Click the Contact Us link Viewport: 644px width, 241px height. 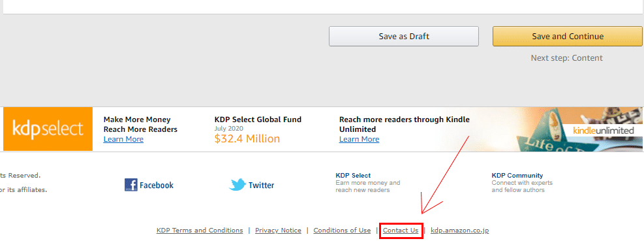[x=401, y=231]
